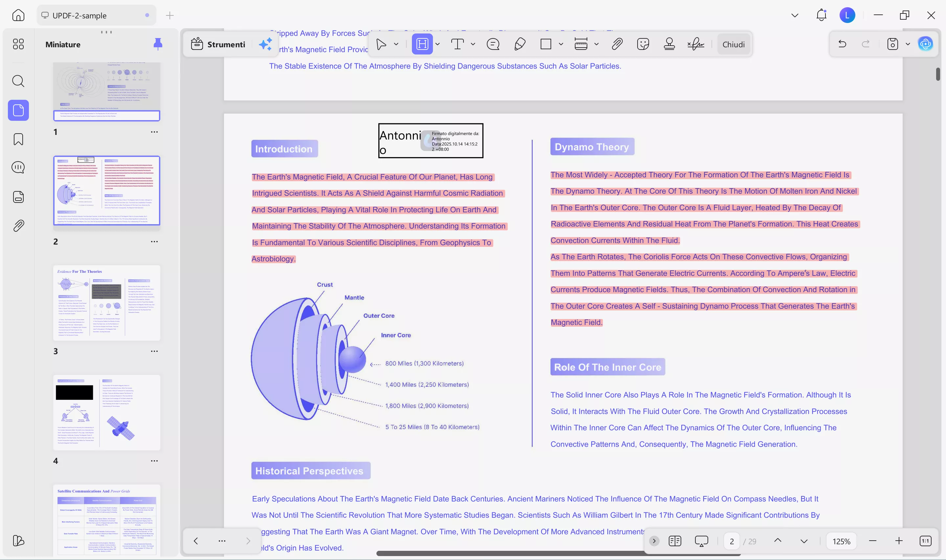Click the zoom in plus button

899,541
